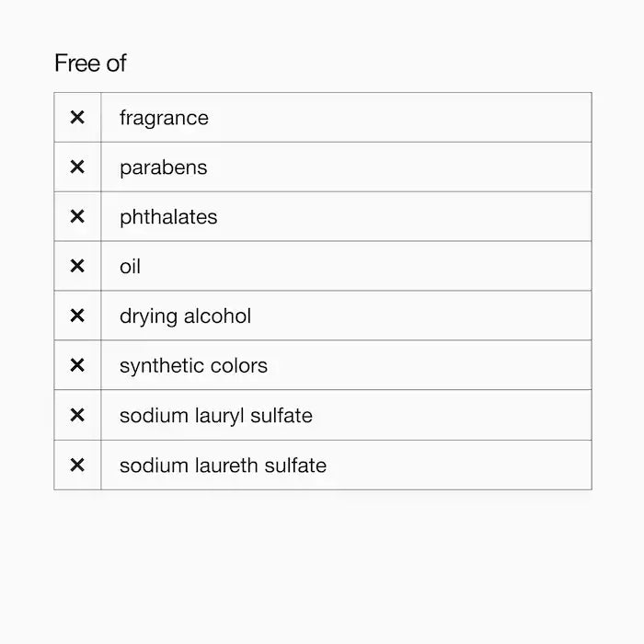Image resolution: width=644 pixels, height=644 pixels.
Task: Click the X mark next to parabens
Action: [x=77, y=167]
